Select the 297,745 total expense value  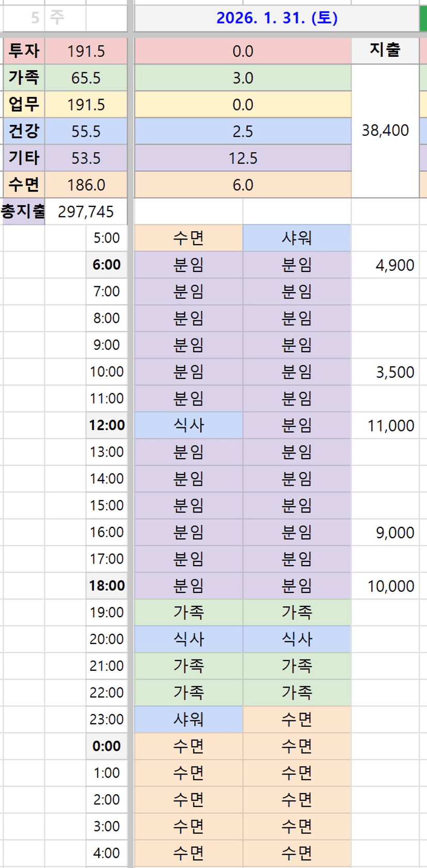pos(86,212)
